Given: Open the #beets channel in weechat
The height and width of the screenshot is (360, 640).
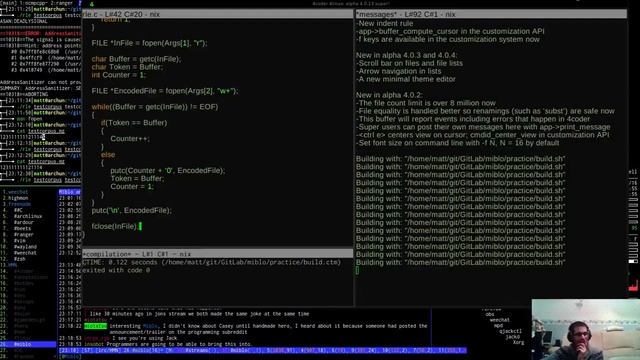Looking at the screenshot, I should 22,229.
